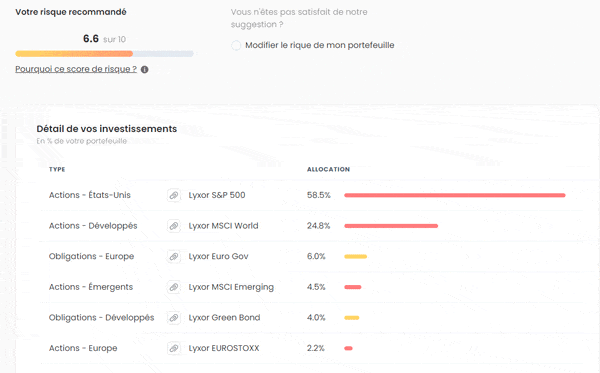Click the 4.0% allocation value
600x373 pixels.
(316, 318)
